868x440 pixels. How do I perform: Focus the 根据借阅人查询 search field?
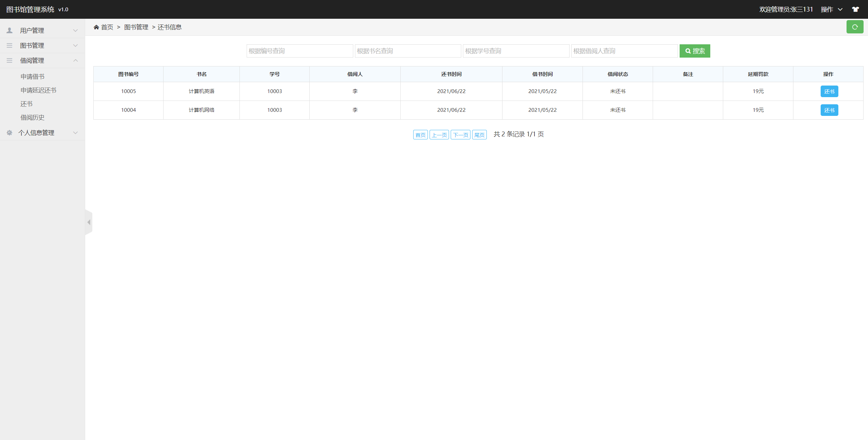pyautogui.click(x=624, y=51)
